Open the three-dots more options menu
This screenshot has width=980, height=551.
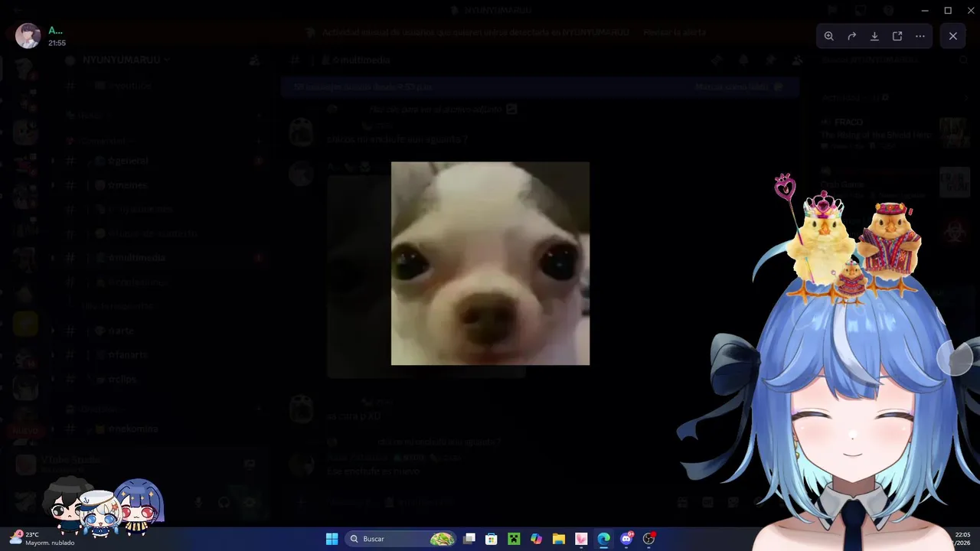coord(920,36)
